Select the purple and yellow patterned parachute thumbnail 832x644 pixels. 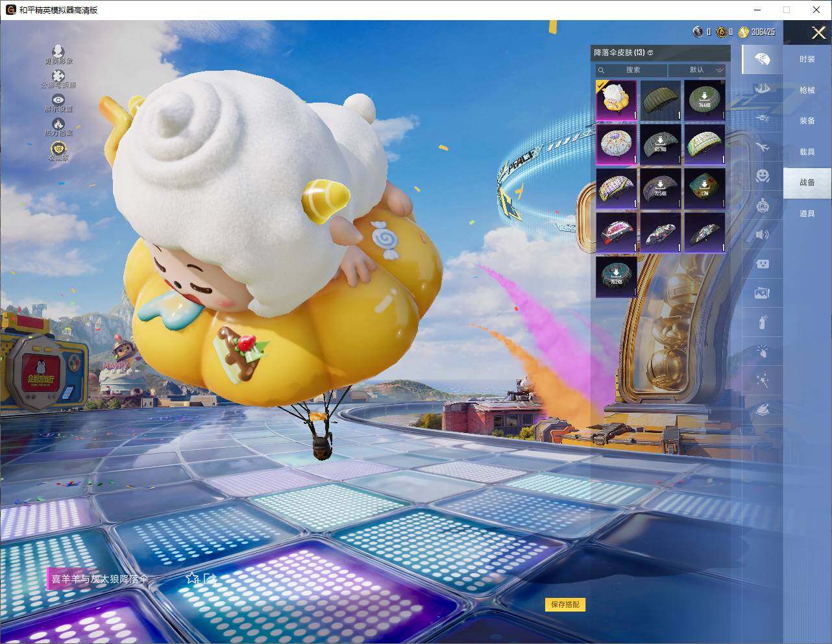tap(617, 188)
